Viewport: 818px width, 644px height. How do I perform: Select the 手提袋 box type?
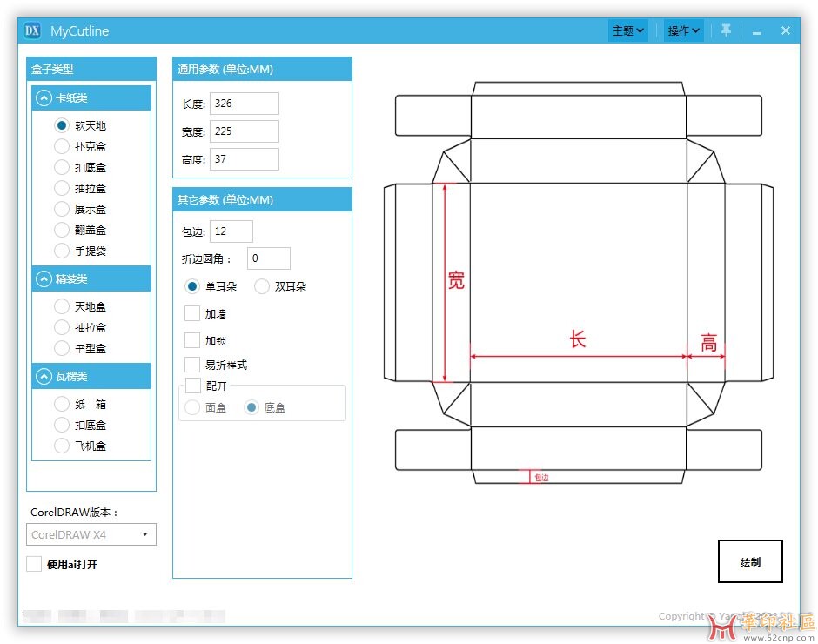[62, 251]
